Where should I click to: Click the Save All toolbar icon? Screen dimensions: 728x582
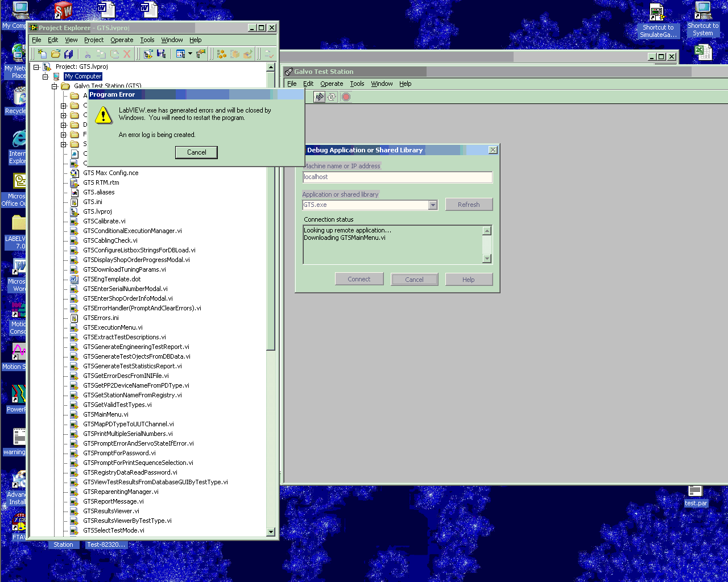pos(69,54)
